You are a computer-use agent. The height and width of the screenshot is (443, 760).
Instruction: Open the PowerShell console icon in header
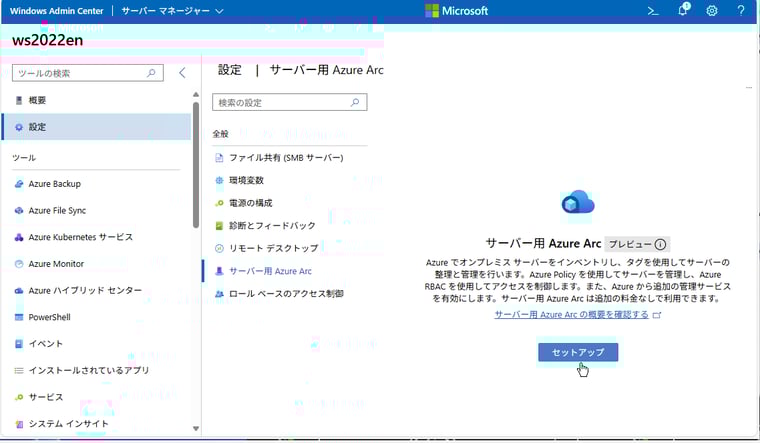point(653,11)
